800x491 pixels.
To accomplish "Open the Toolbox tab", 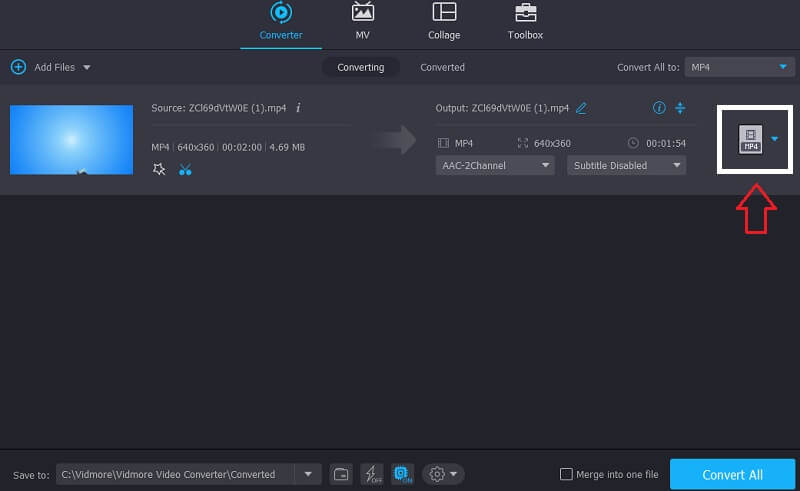I will (525, 22).
